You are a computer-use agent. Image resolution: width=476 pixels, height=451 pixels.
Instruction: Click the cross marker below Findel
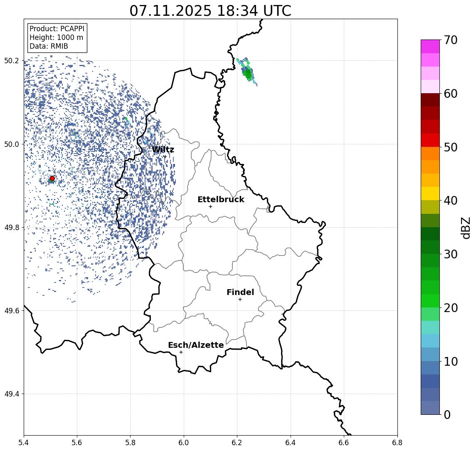coord(240,300)
